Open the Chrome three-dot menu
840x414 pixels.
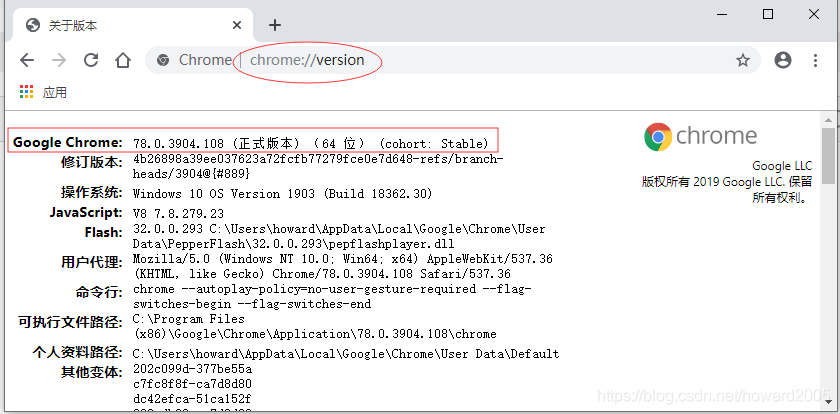(x=815, y=60)
